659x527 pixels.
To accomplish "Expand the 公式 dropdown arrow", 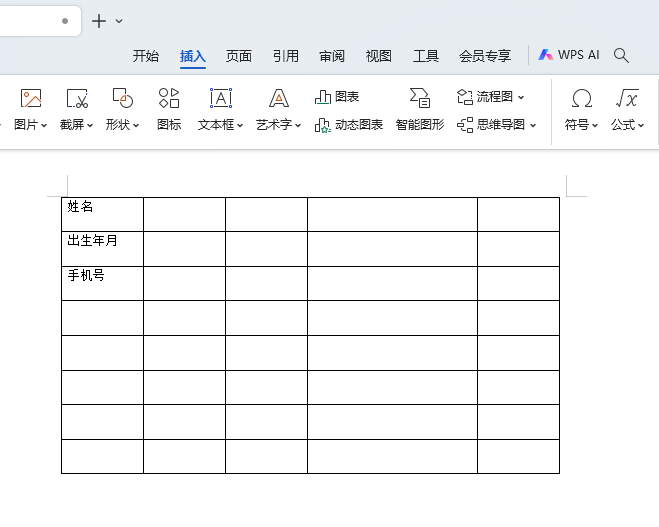I will 641,125.
